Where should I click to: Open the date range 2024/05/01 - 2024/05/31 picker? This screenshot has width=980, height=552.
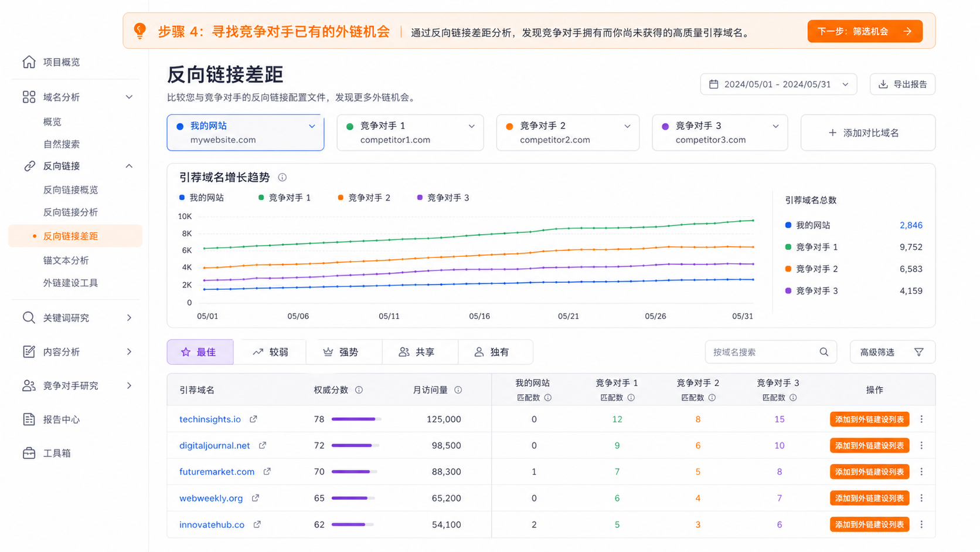click(x=778, y=84)
